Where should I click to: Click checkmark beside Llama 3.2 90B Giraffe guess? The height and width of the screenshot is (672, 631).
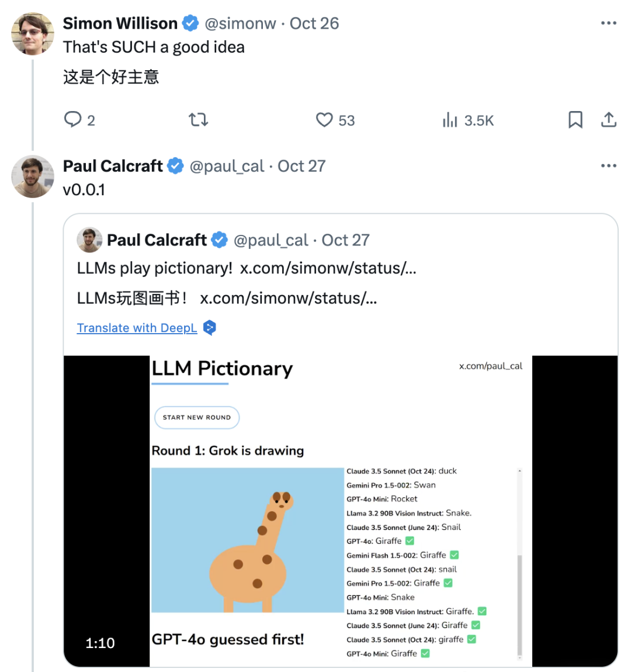click(482, 611)
